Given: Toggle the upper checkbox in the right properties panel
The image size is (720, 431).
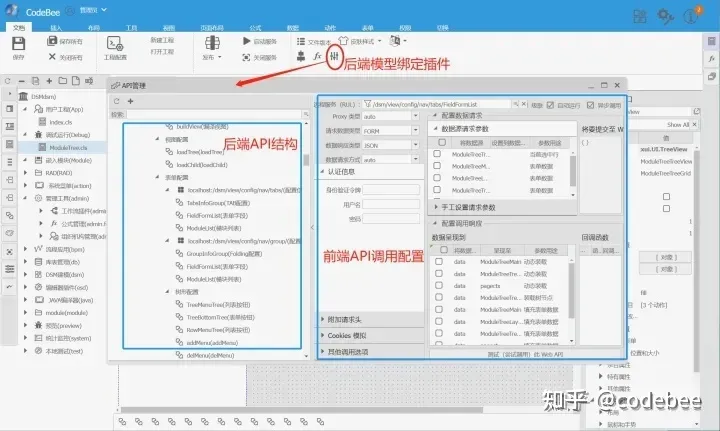Looking at the screenshot, I should [x=666, y=196].
